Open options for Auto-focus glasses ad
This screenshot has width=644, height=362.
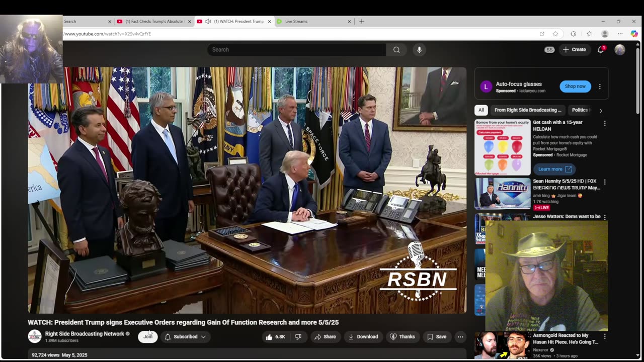[x=600, y=86]
